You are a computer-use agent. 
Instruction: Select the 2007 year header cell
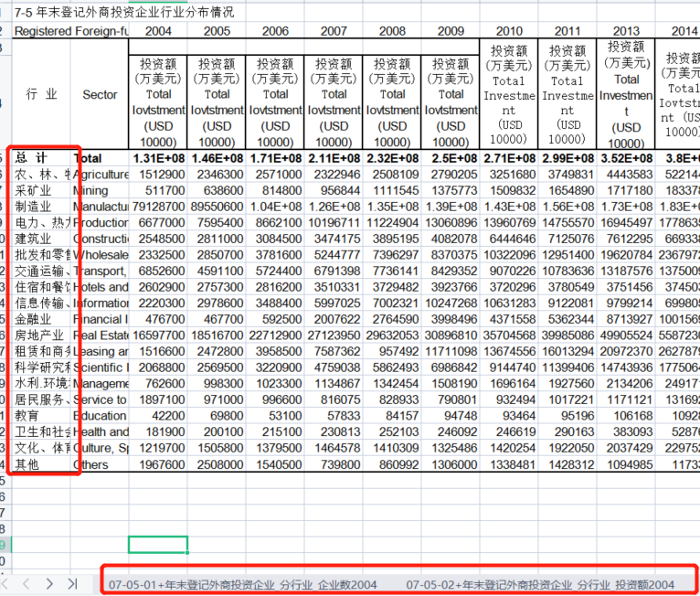(x=334, y=31)
